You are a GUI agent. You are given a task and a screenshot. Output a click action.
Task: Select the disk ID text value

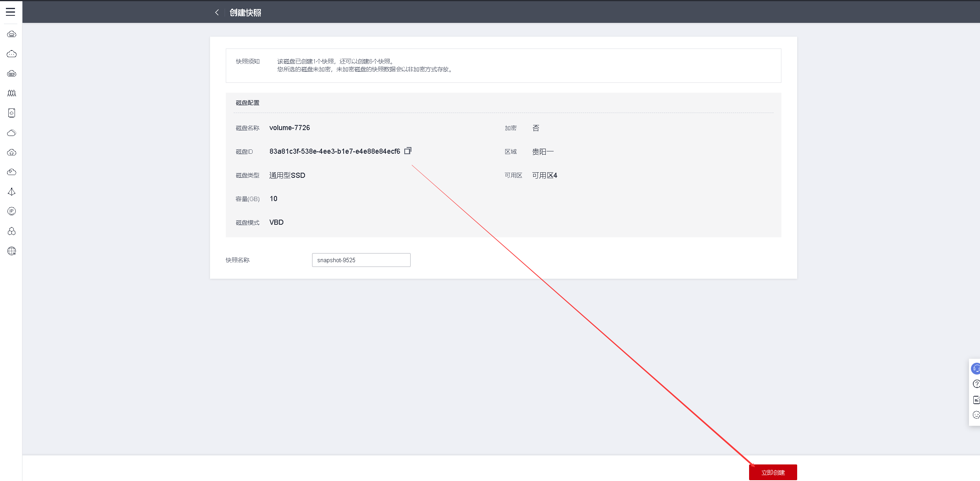(x=335, y=151)
